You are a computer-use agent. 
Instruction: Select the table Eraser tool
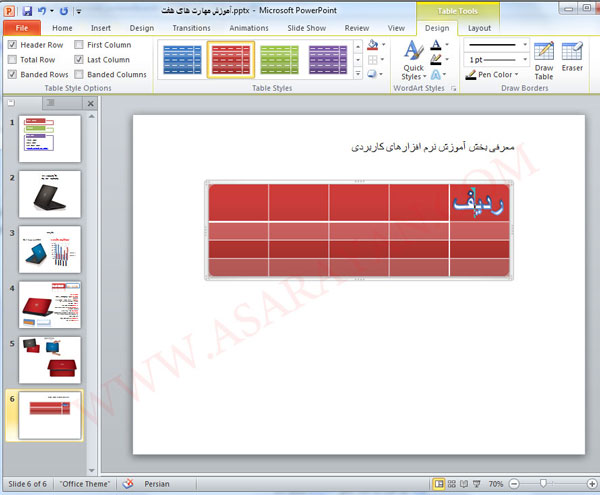(572, 56)
